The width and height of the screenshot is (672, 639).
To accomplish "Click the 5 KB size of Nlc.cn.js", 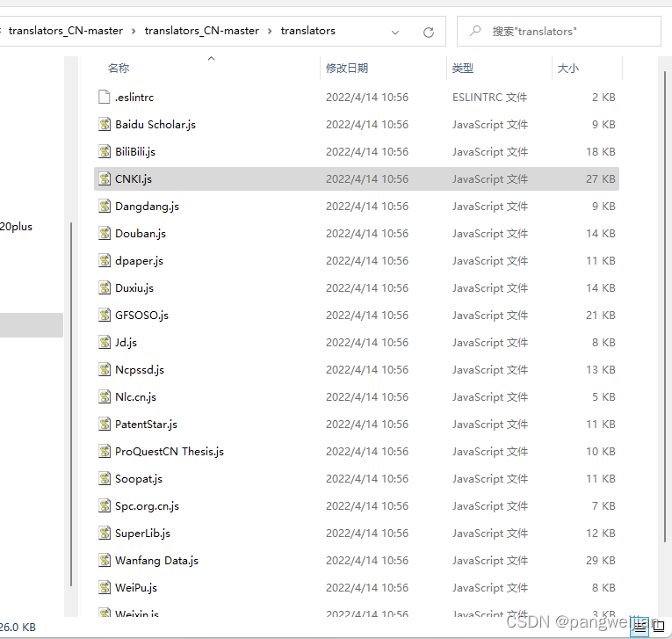I will click(603, 396).
